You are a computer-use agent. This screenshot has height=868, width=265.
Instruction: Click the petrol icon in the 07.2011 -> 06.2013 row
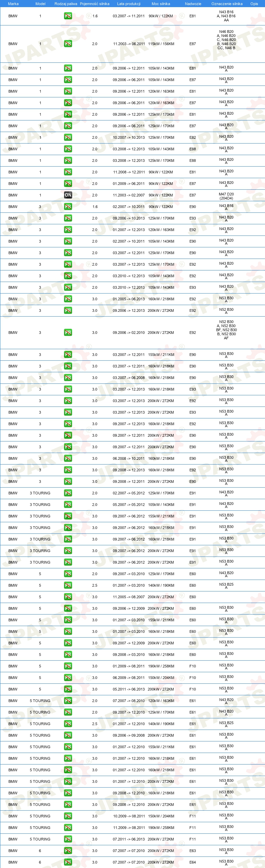click(68, 839)
